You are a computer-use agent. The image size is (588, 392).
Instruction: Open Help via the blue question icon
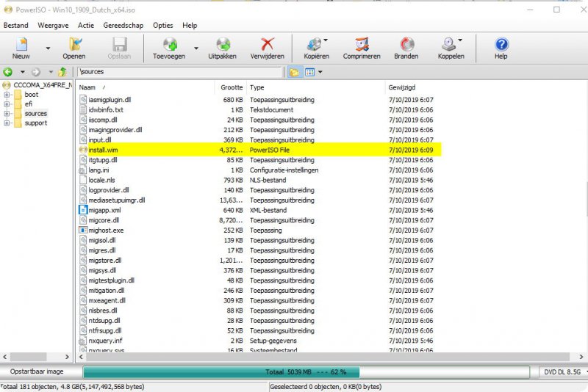click(x=501, y=46)
